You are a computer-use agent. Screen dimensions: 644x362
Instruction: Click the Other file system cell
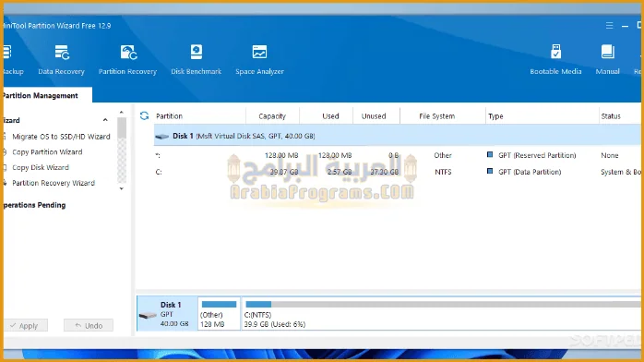(x=443, y=155)
